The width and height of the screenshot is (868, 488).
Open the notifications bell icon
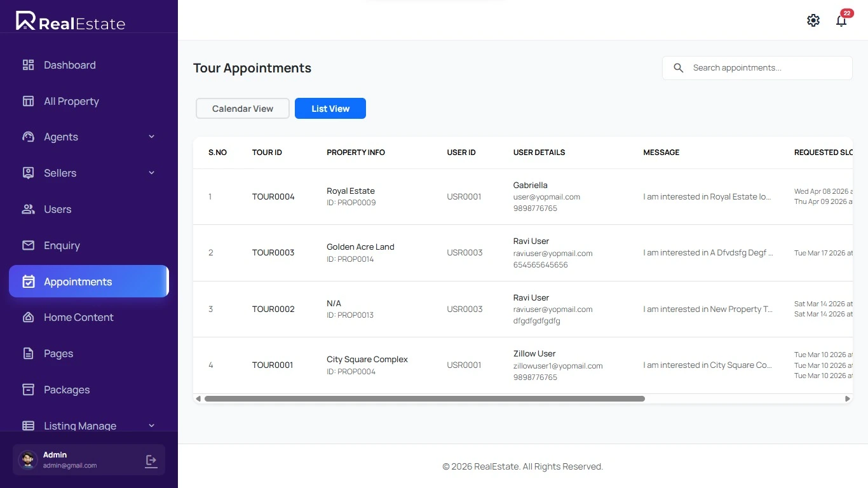841,21
